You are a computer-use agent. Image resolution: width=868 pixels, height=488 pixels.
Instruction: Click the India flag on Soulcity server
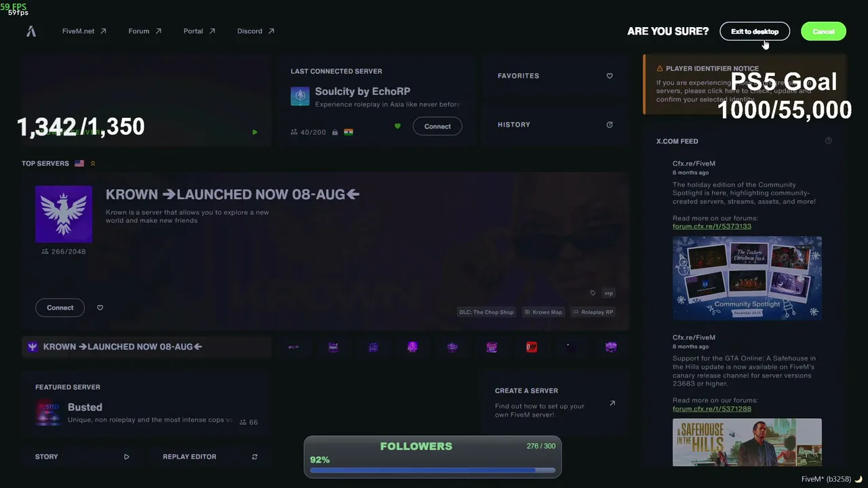tap(349, 132)
